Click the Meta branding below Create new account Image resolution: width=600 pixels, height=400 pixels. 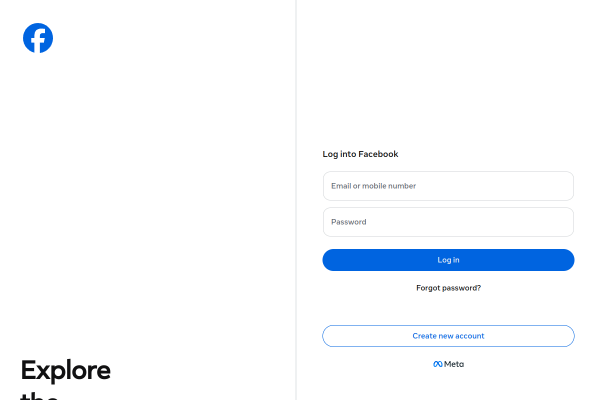(x=448, y=364)
